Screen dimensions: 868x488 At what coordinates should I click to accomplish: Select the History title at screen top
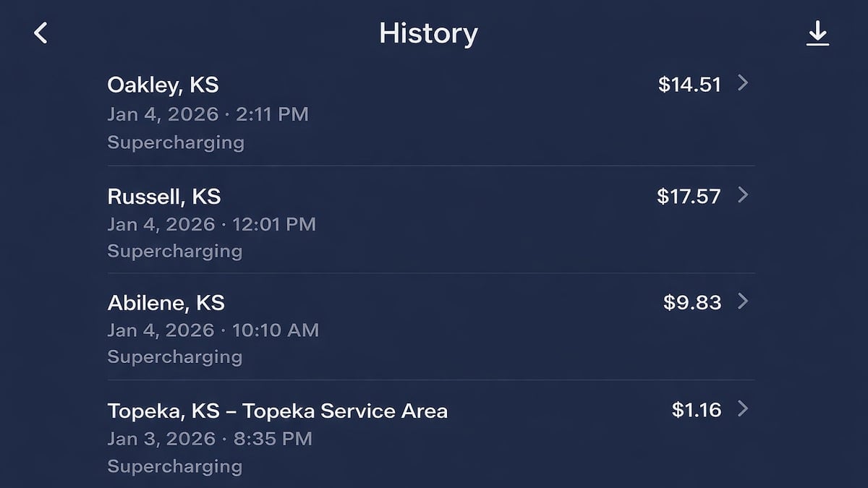[428, 33]
